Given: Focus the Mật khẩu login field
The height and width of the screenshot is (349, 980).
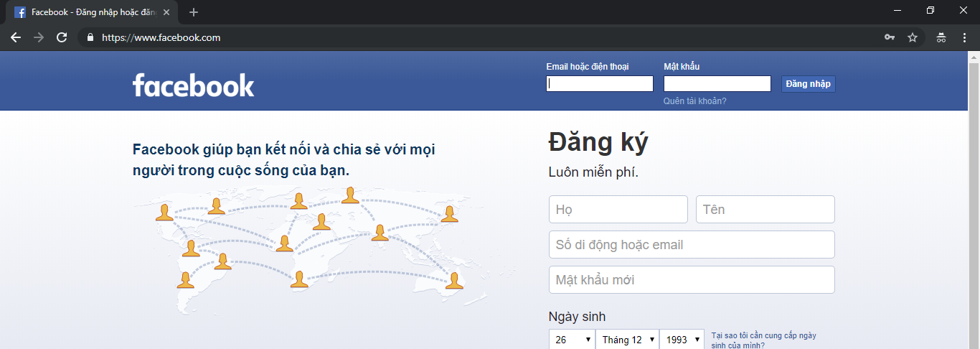Looking at the screenshot, I should pos(717,84).
